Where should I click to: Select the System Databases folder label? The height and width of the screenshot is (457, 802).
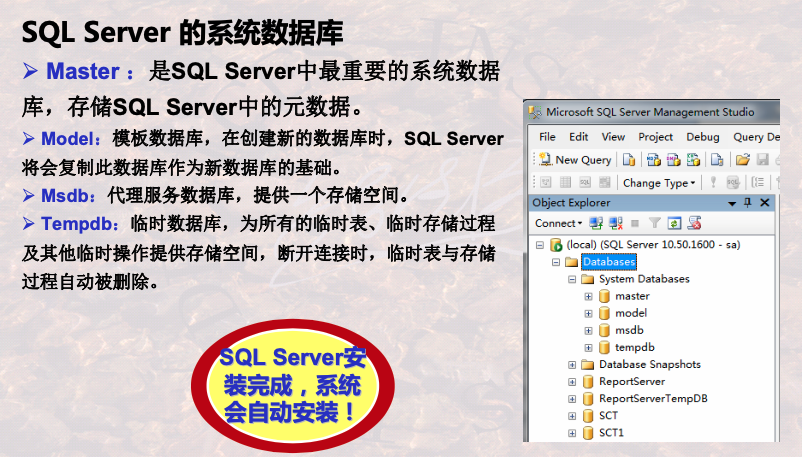644,279
